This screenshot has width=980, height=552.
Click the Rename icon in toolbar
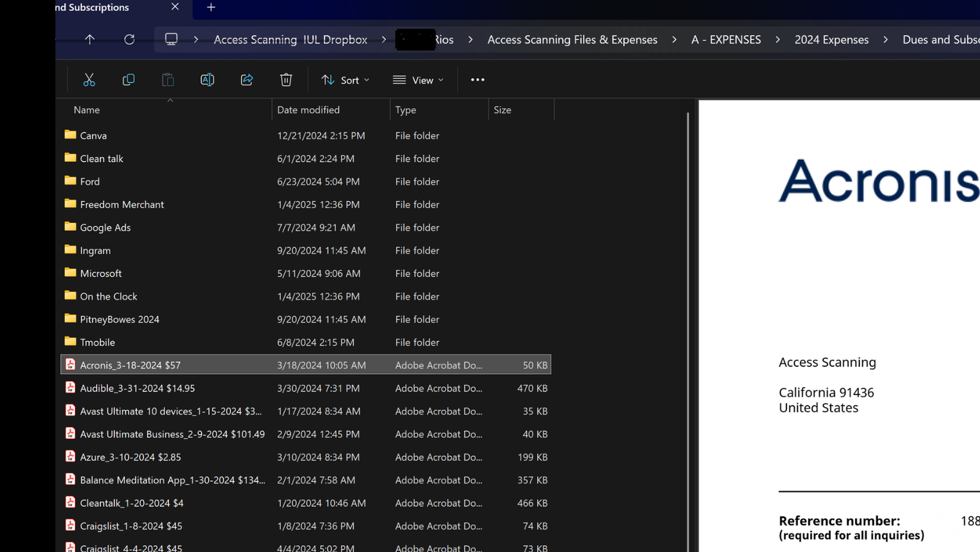tap(207, 80)
